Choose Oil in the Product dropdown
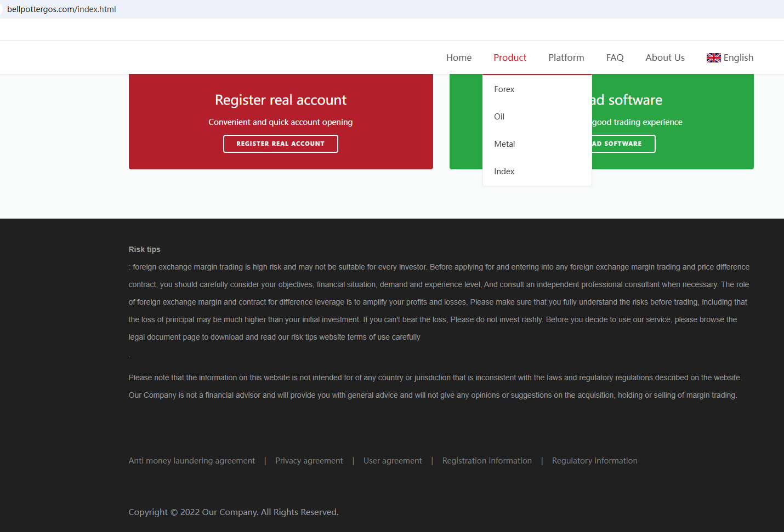 tap(499, 117)
